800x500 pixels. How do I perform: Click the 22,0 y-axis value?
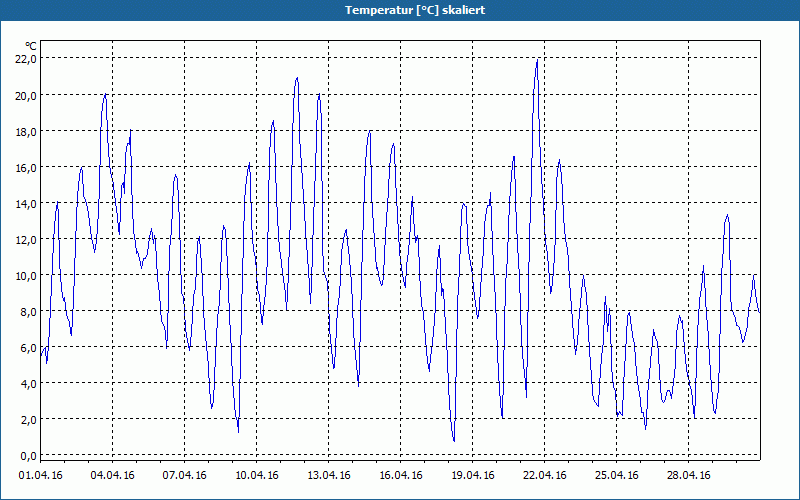coord(26,59)
